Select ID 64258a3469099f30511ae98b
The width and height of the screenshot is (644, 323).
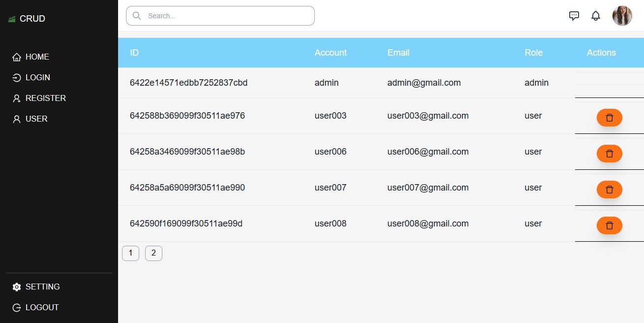tap(187, 152)
